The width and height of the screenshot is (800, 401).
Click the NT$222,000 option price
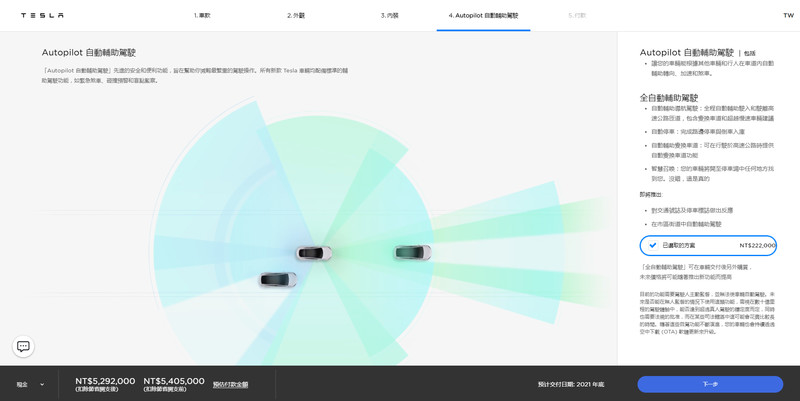click(x=757, y=245)
